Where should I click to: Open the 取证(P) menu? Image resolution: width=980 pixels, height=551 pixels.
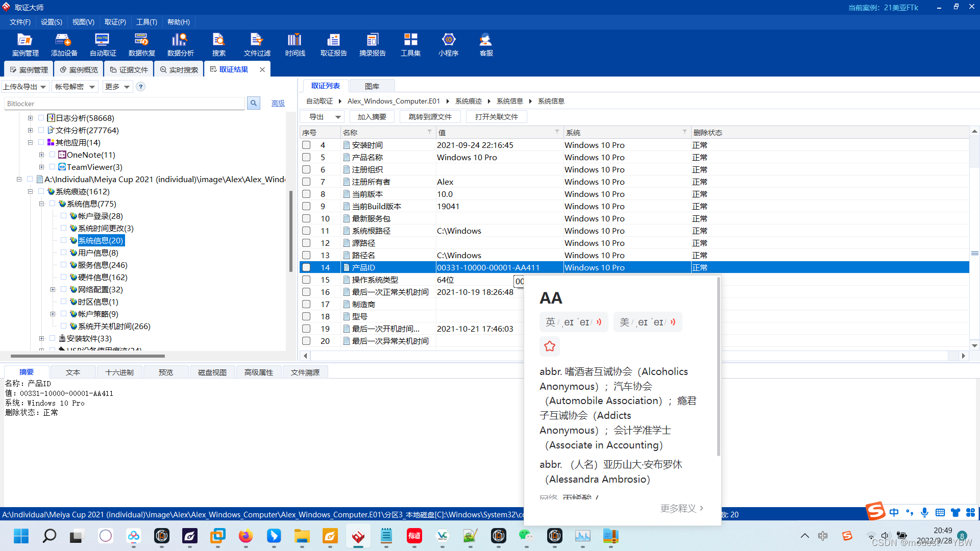point(115,22)
